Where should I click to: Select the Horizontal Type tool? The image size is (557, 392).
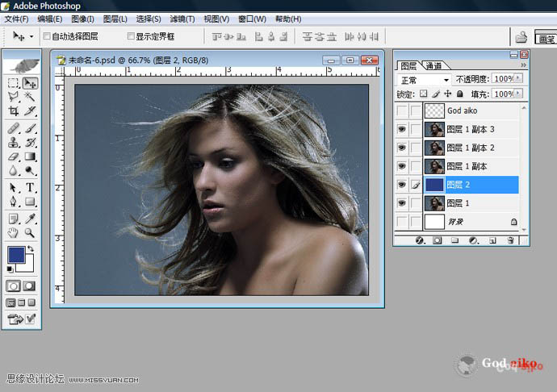tap(30, 186)
